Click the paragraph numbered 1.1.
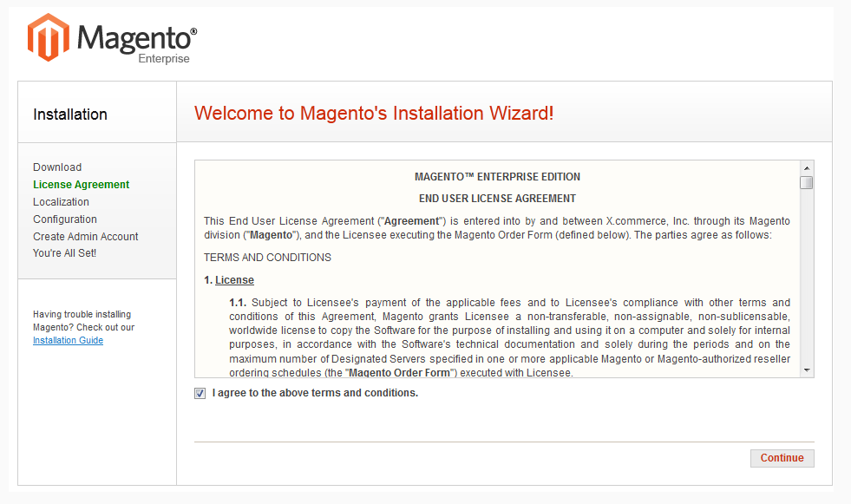Image resolution: width=851 pixels, height=504 pixels. coord(509,337)
